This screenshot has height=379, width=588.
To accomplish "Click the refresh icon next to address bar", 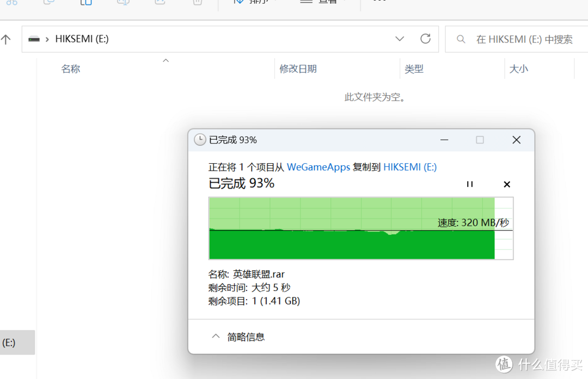I will [425, 39].
